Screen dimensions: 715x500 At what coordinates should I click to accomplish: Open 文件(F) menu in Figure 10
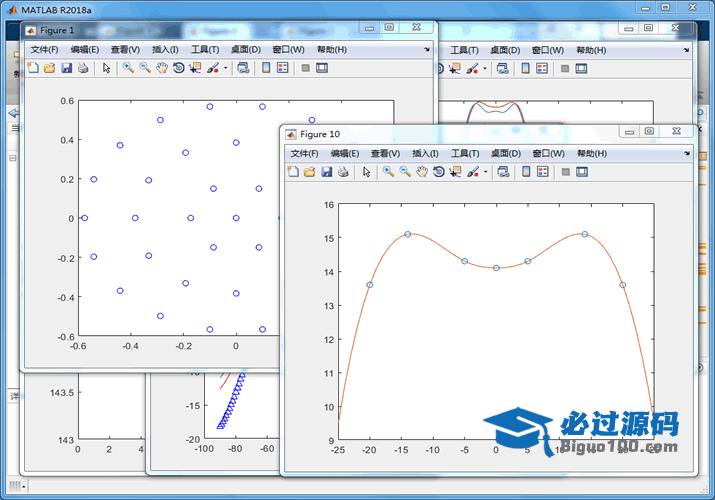pos(305,153)
